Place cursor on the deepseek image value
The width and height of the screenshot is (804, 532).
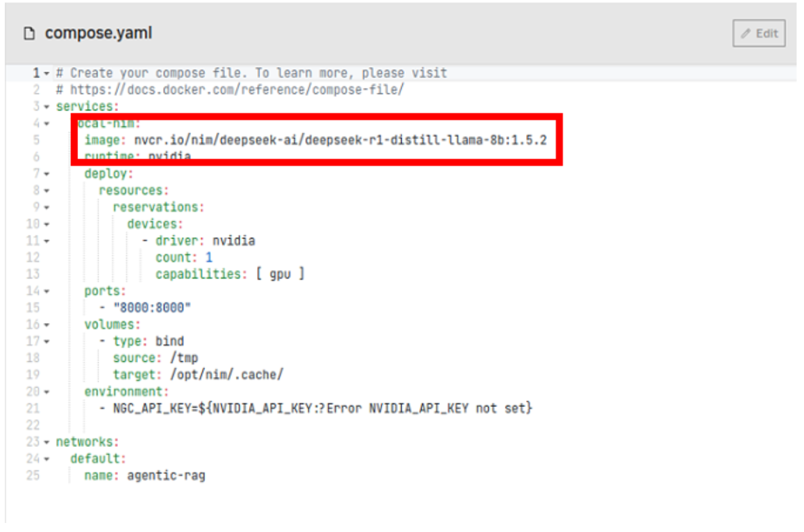tap(340, 140)
